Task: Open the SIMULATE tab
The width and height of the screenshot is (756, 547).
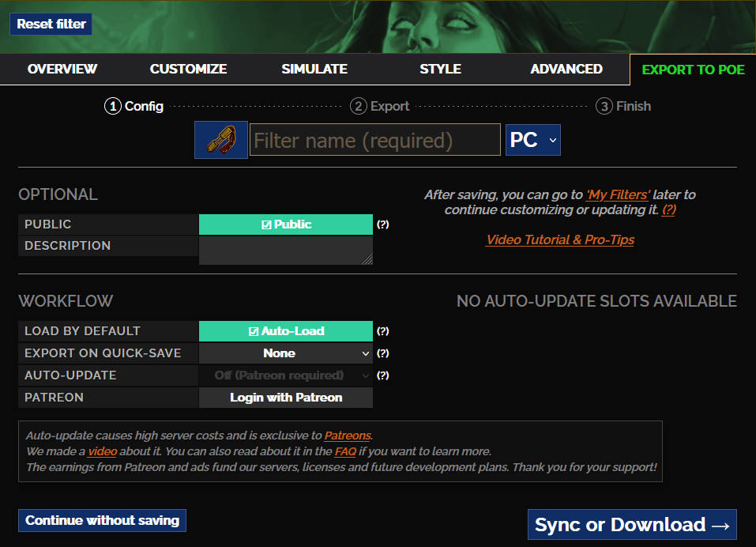Action: click(x=314, y=69)
